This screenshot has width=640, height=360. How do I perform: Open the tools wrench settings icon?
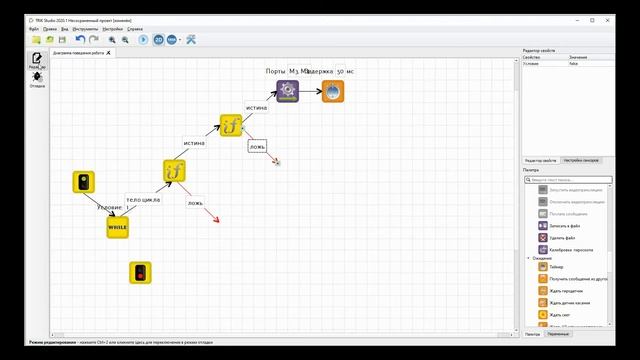point(191,40)
